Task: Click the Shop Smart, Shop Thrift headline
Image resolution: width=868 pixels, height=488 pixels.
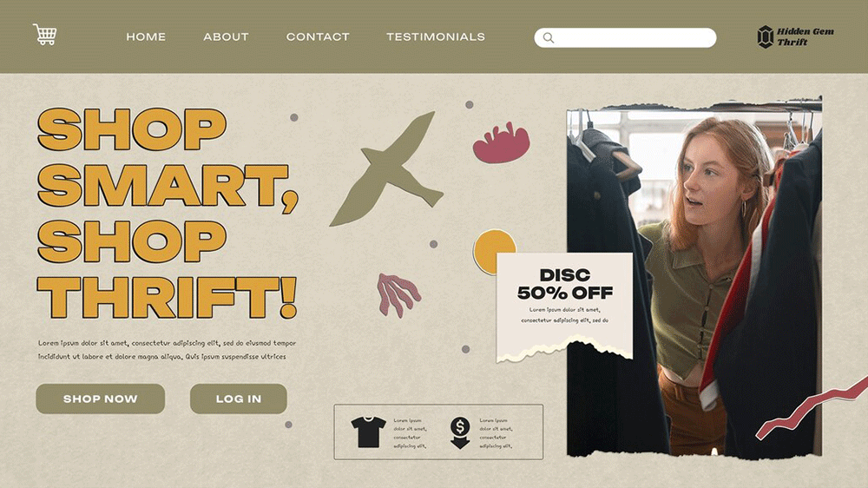Action: (x=168, y=213)
